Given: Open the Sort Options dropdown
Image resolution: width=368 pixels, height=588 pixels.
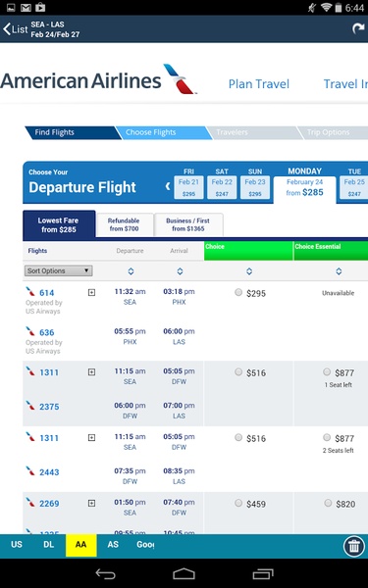Looking at the screenshot, I should click(58, 270).
